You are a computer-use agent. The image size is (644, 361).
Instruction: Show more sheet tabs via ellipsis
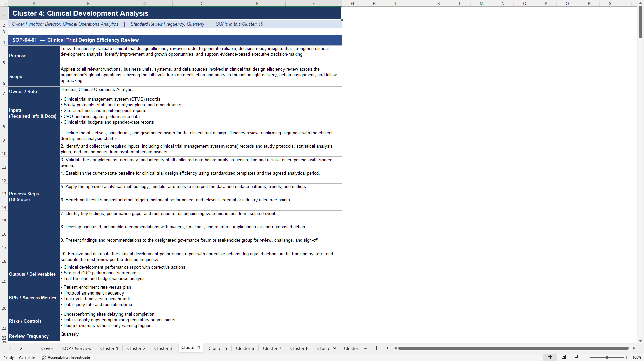coord(366,348)
